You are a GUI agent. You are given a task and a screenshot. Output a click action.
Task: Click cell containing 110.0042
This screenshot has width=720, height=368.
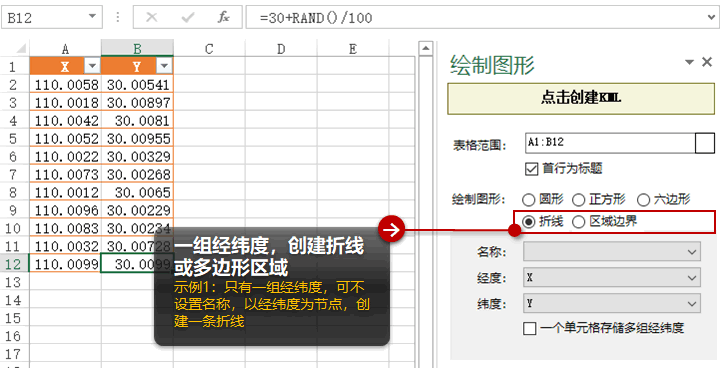(65, 120)
